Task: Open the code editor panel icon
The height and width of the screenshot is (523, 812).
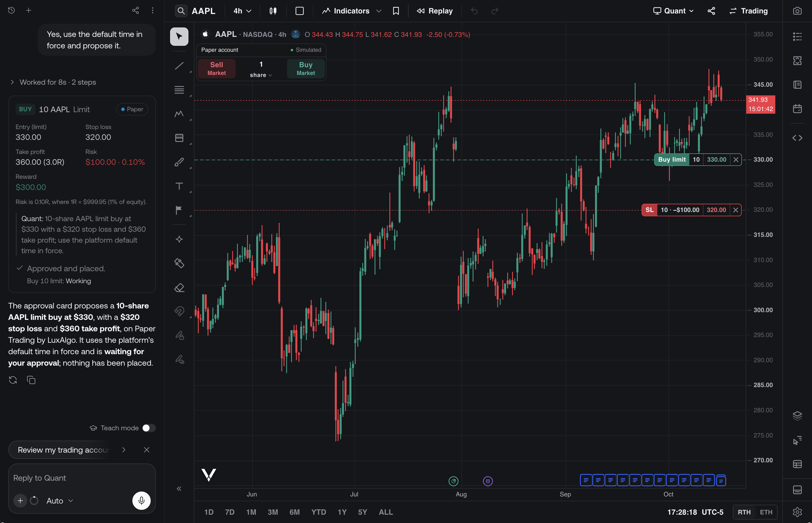Action: coord(797,138)
